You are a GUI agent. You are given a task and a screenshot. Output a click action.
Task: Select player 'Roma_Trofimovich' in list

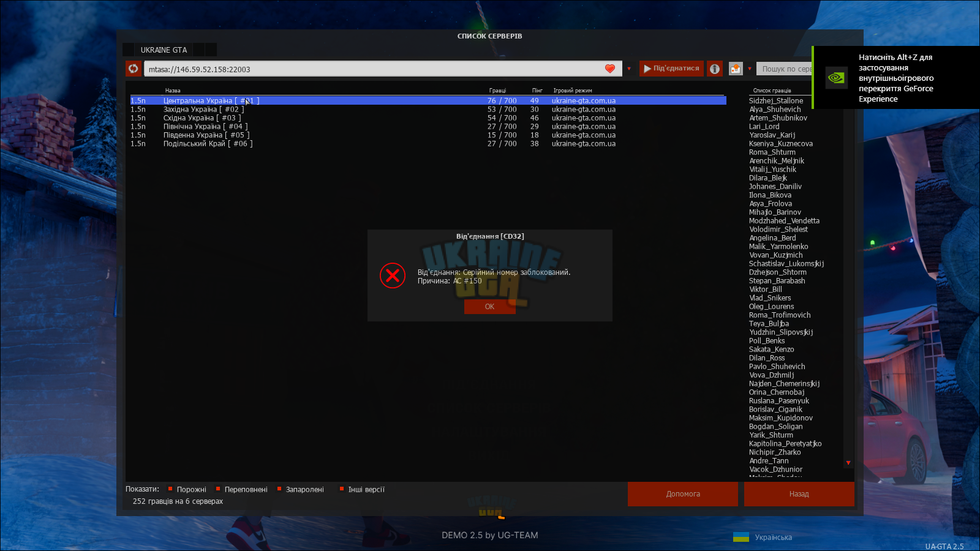coord(780,315)
